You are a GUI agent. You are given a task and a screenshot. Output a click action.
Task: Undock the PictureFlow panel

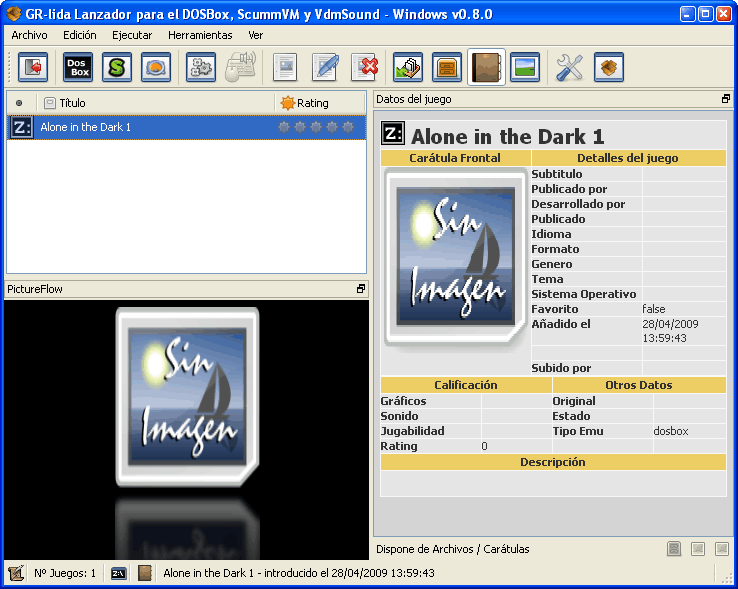coord(361,289)
